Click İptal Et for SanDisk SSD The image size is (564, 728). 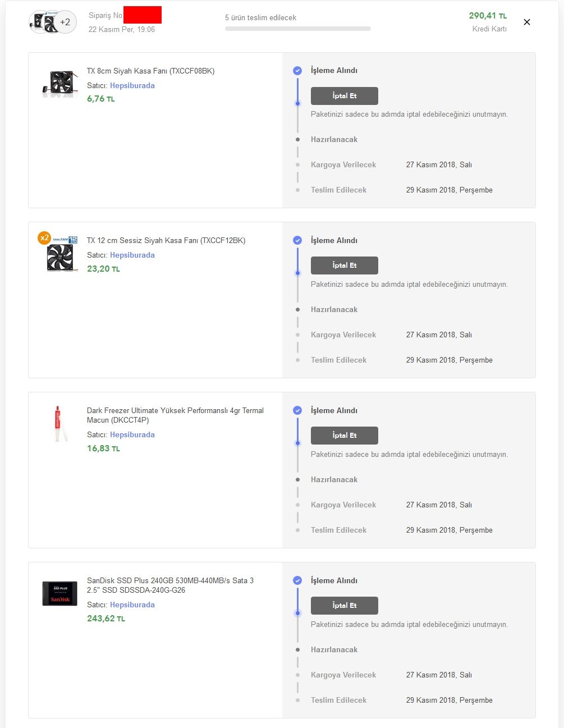[344, 606]
